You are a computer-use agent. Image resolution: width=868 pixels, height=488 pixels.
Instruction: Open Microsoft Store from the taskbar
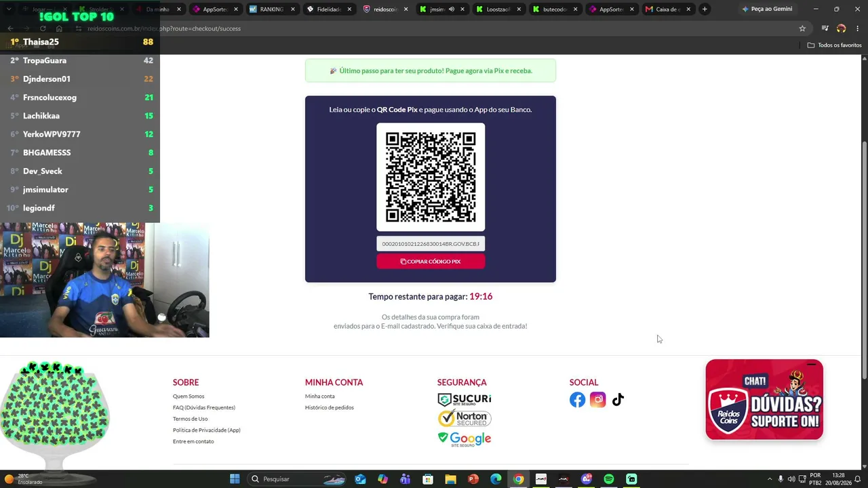[x=428, y=479]
